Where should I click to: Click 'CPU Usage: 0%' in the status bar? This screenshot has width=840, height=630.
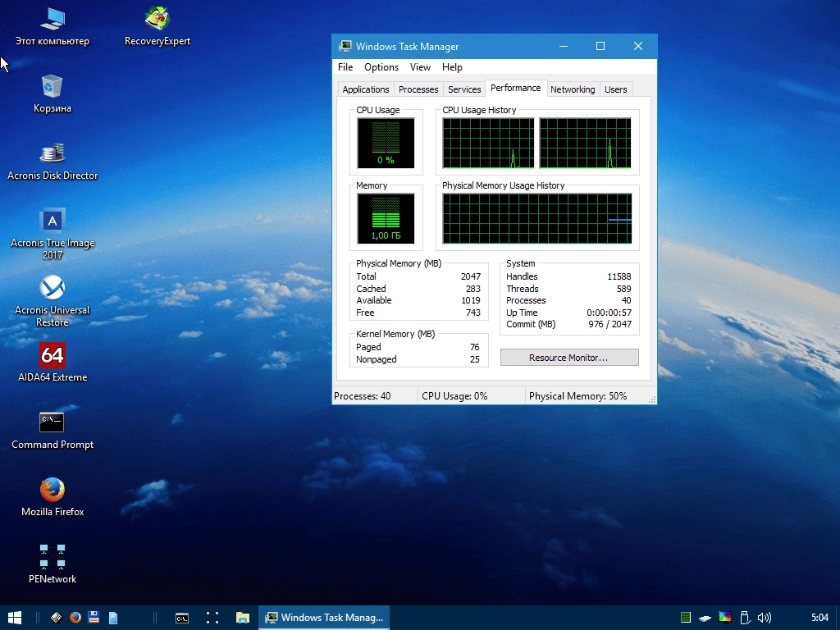[x=454, y=396]
